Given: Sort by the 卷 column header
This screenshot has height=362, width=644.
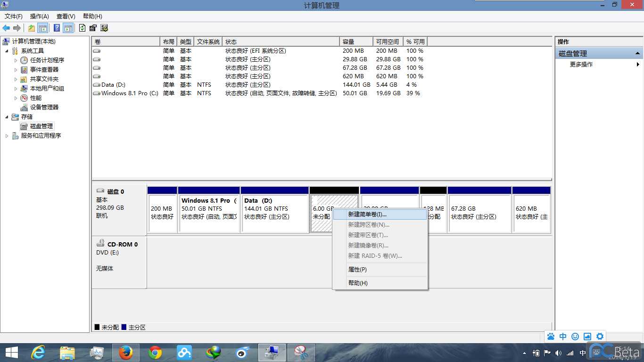Looking at the screenshot, I should (x=126, y=42).
